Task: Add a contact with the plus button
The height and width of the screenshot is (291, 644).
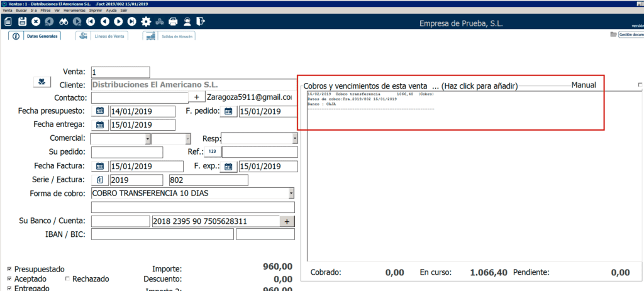Action: tap(196, 97)
